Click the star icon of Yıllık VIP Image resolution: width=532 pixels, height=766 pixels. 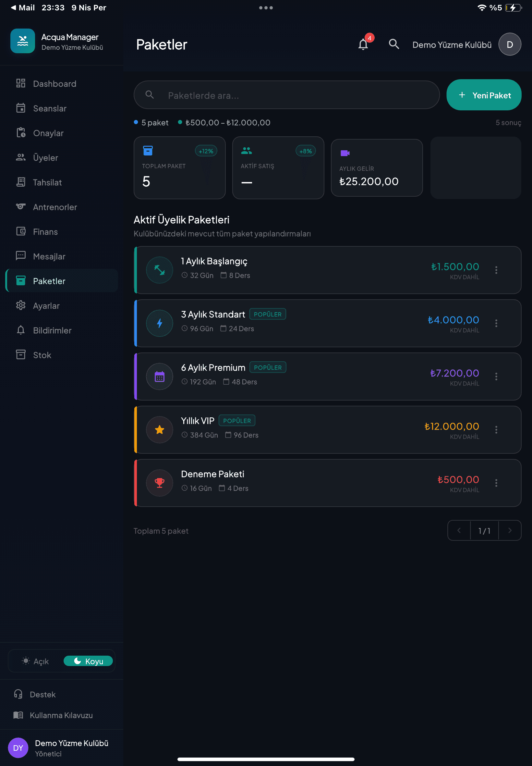click(159, 429)
